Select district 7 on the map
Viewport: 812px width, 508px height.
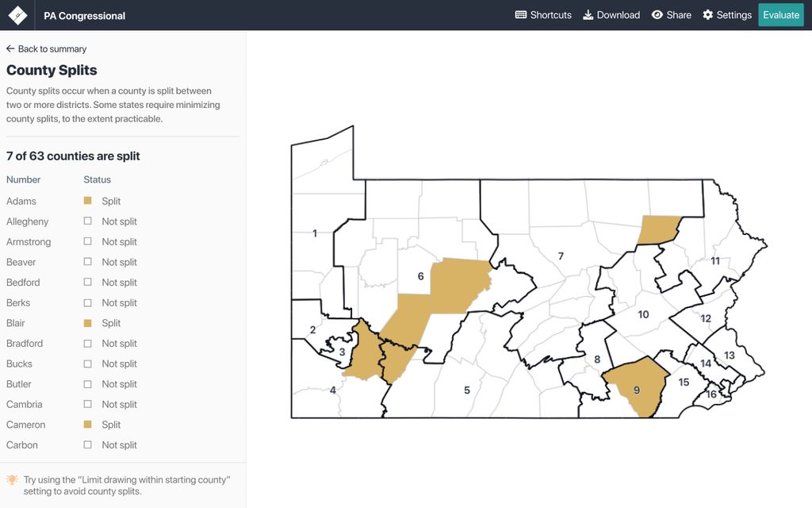pyautogui.click(x=561, y=256)
